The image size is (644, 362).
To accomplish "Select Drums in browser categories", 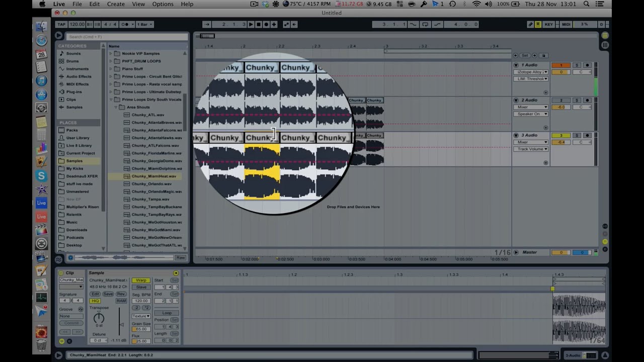I will pyautogui.click(x=72, y=61).
